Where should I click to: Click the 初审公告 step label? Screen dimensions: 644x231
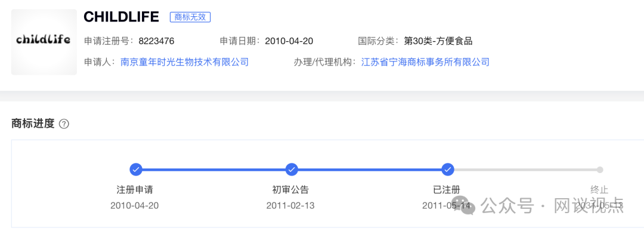[x=290, y=189]
